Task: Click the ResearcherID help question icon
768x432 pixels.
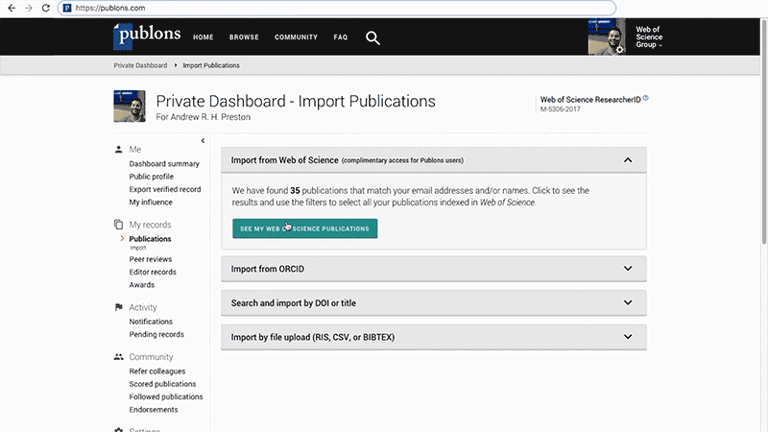Action: (x=646, y=98)
